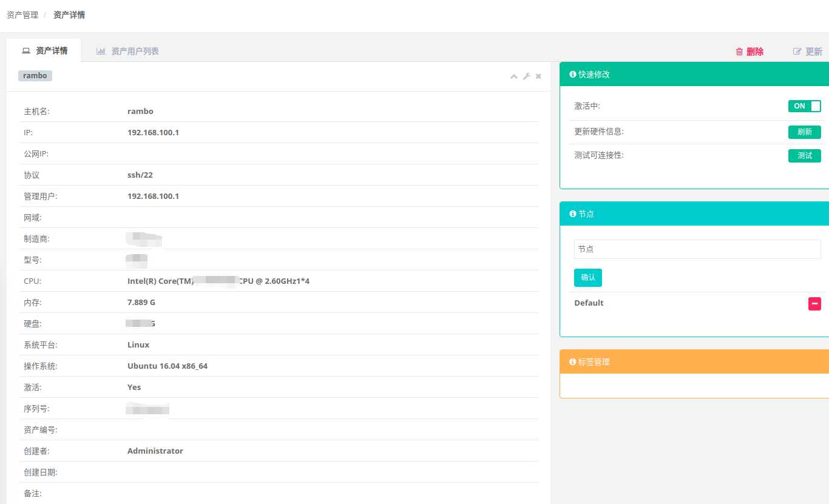Click the OS value Ubuntu 16.04 x86_64
This screenshot has height=504, width=829.
coord(167,366)
